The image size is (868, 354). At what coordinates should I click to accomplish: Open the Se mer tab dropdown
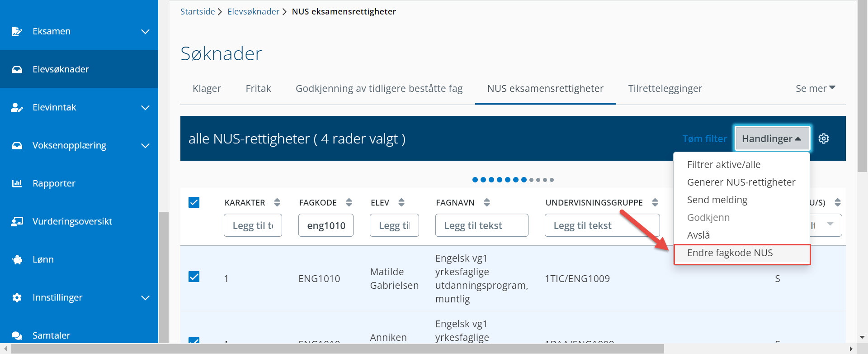[x=816, y=88]
